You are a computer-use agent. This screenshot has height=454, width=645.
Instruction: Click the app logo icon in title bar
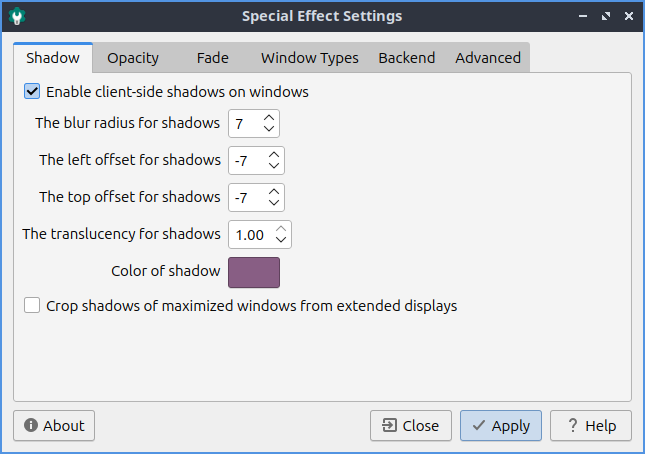17,16
